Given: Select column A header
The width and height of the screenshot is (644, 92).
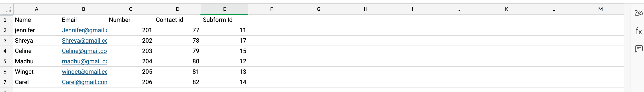Looking at the screenshot, I should [37, 9].
